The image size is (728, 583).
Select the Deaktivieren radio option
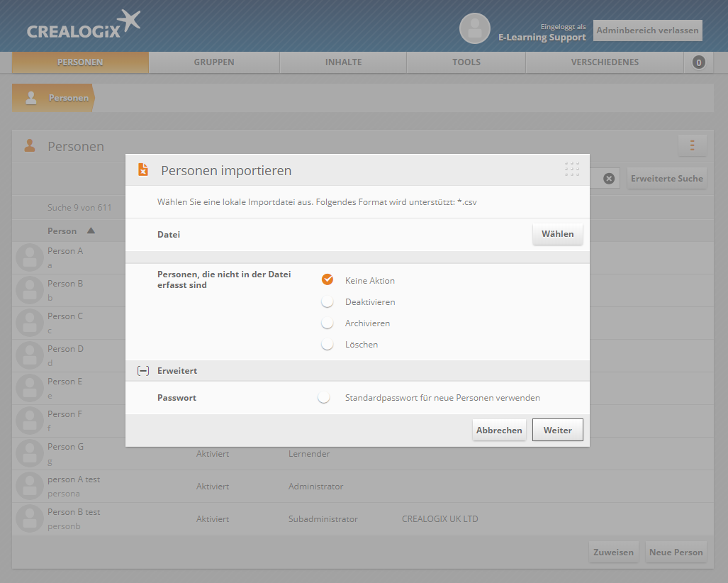point(327,301)
